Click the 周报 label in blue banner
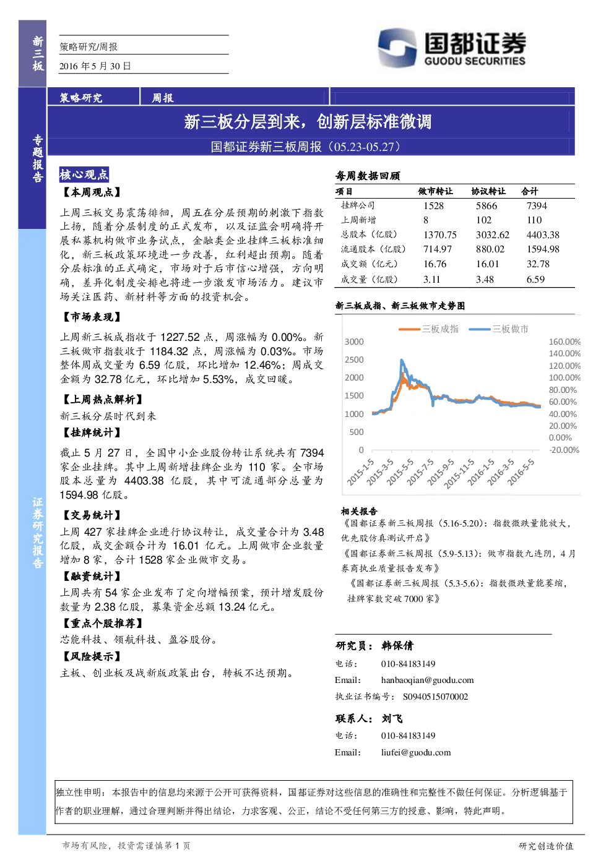The width and height of the screenshot is (614, 868). 163,98
